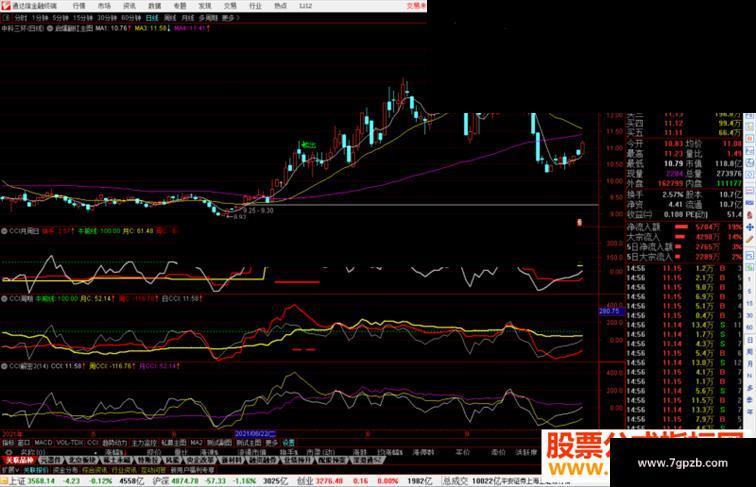Apply the 主力监控 indicator
The height and width of the screenshot is (487, 756).
[144, 442]
